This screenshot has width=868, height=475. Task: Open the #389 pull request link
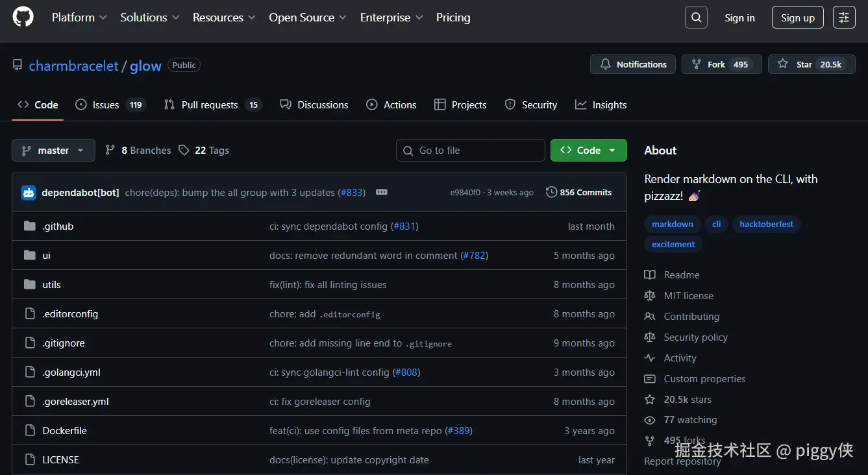coord(459,431)
